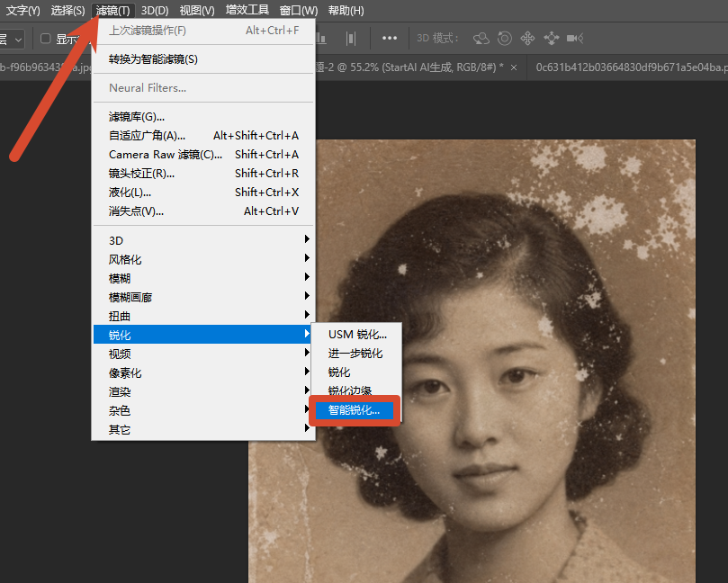Choose 转换为智能滤镜(S)
Viewport: 728px width, 583px height.
coord(203,59)
